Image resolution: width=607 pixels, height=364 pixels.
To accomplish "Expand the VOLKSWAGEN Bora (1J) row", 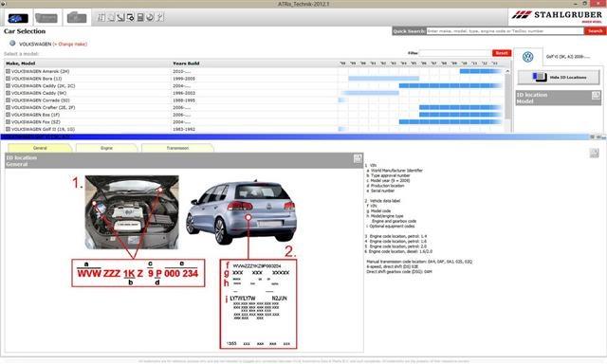I will click(x=8, y=79).
